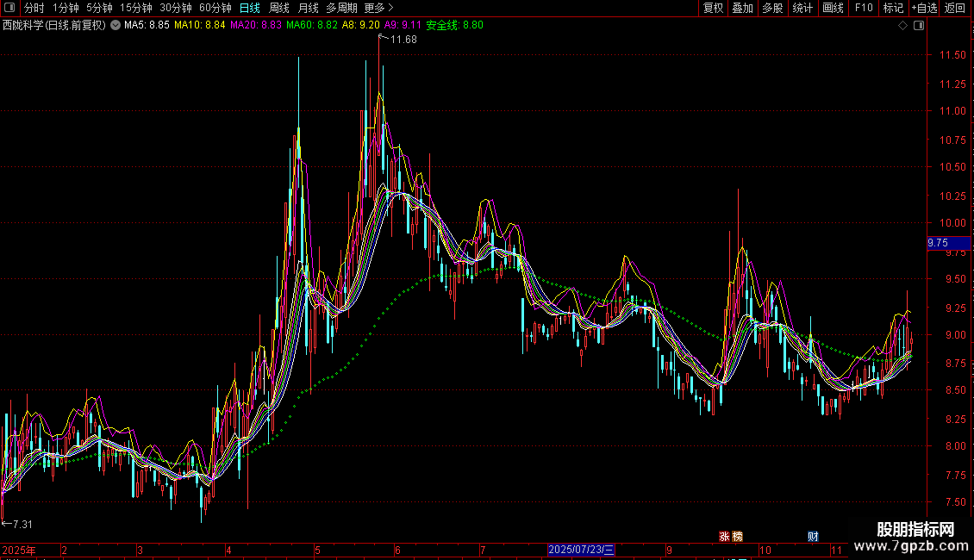Click the A8: 9.20 indicator label
This screenshot has width=974, height=560.
click(361, 25)
